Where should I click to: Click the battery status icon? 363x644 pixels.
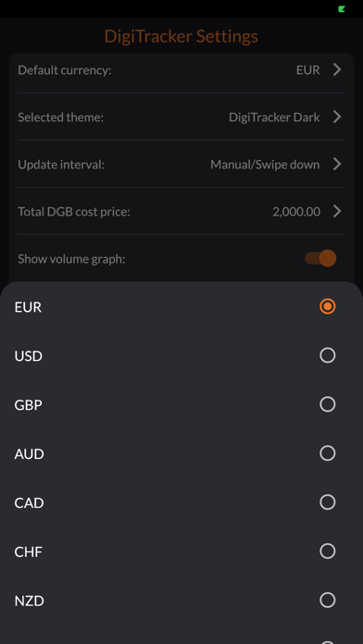[x=342, y=8]
